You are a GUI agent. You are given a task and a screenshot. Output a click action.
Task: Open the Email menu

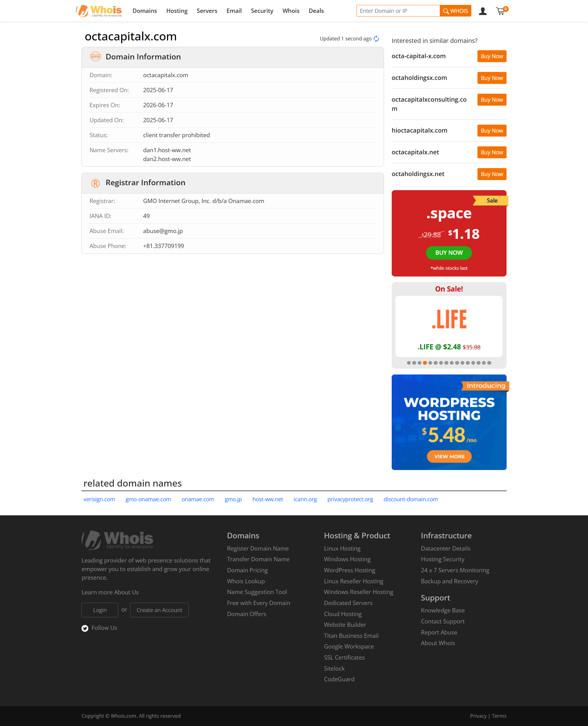[x=234, y=11]
